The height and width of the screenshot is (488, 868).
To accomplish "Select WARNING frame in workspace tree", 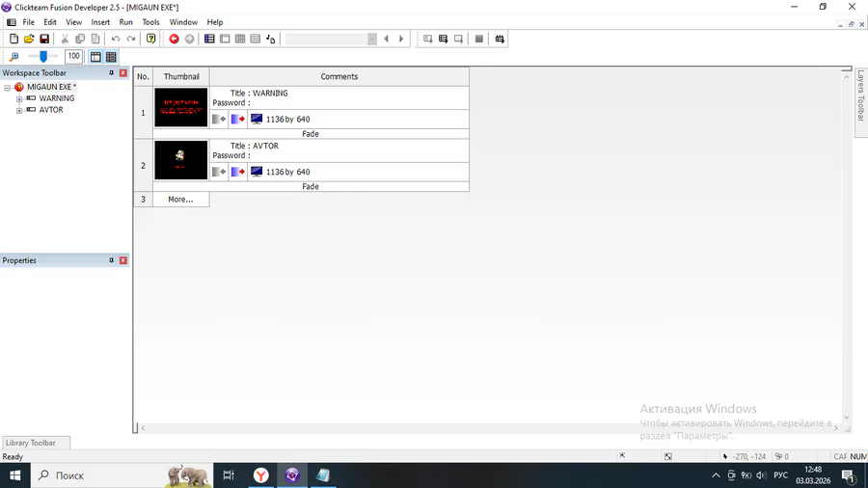I will click(57, 98).
